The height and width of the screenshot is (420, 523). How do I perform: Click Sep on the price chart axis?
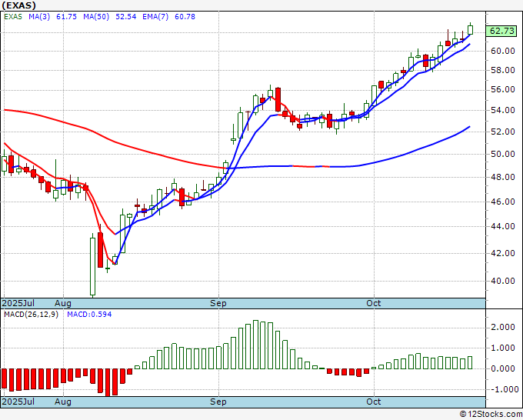218,303
